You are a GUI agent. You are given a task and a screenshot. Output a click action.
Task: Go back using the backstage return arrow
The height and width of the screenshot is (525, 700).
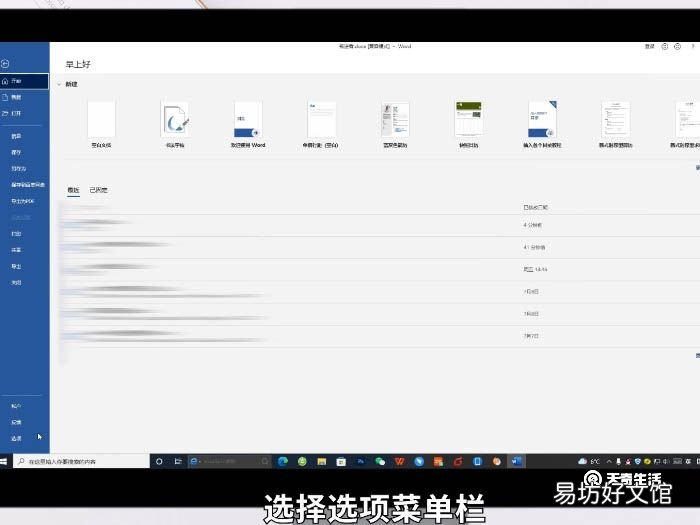point(5,64)
